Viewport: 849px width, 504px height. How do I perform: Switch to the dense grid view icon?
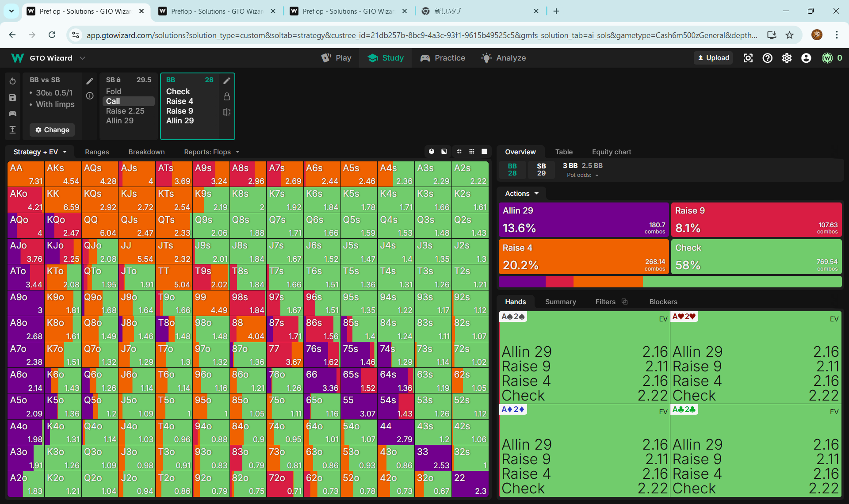472,152
